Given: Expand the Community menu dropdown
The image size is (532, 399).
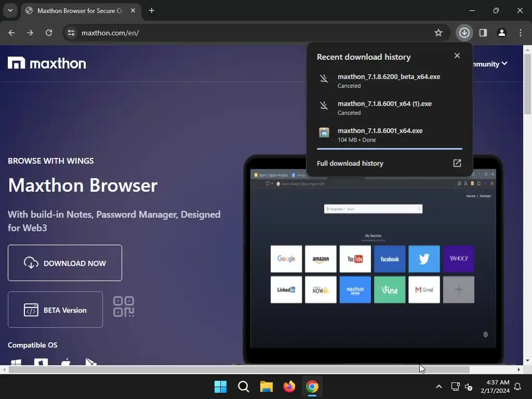Looking at the screenshot, I should (x=490, y=64).
